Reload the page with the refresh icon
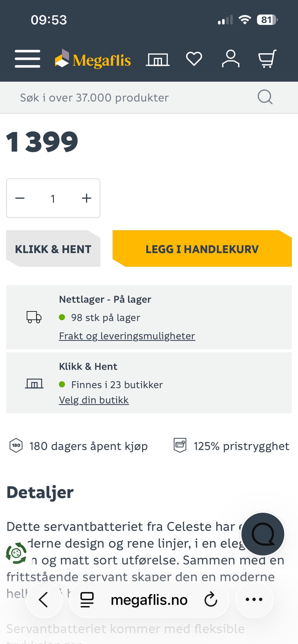The height and width of the screenshot is (644, 298). tap(210, 599)
